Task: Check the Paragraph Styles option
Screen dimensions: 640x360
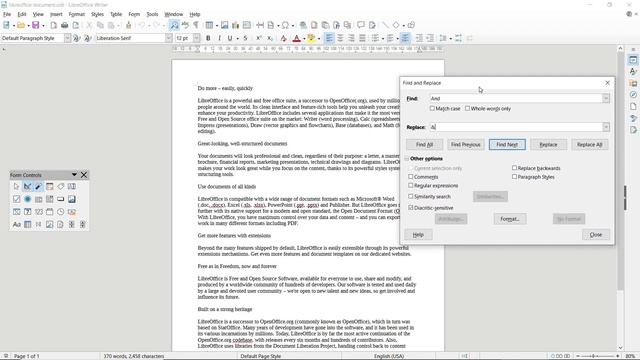Action: pos(514,177)
